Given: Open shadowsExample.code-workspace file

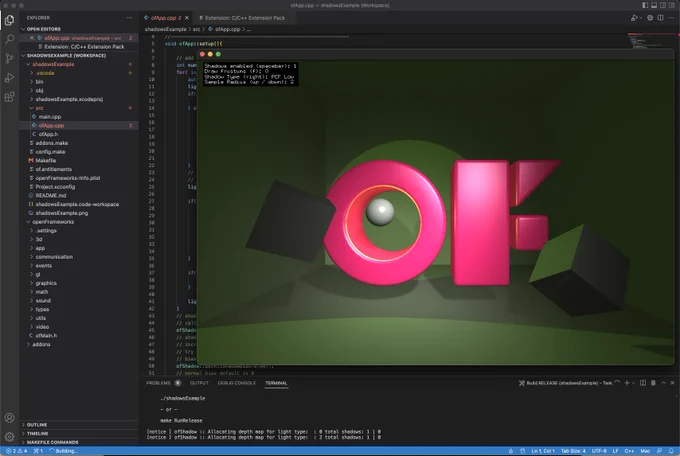Looking at the screenshot, I should (x=77, y=204).
